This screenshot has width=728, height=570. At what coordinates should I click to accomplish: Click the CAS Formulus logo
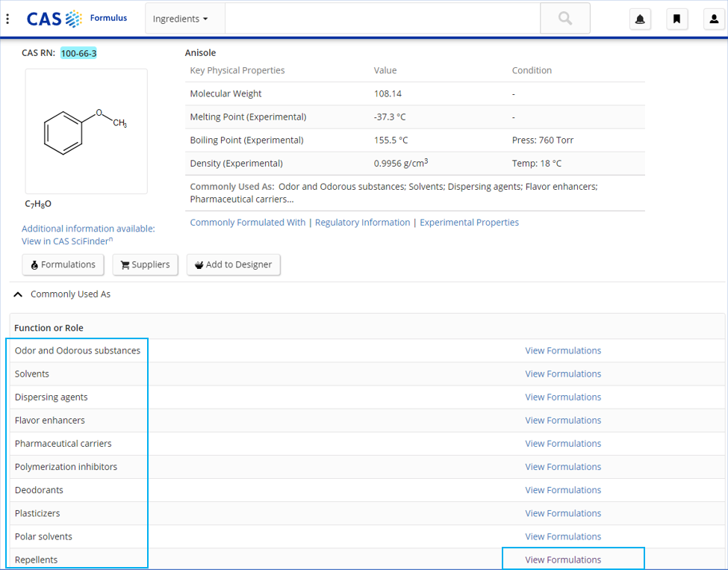(77, 19)
